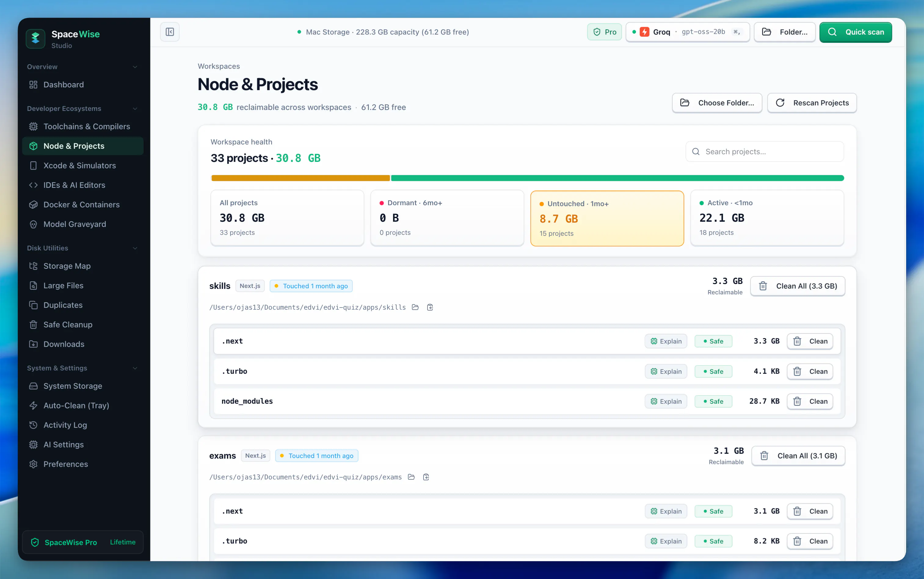Open folder icon next to skills path
The height and width of the screenshot is (579, 924).
click(x=415, y=307)
